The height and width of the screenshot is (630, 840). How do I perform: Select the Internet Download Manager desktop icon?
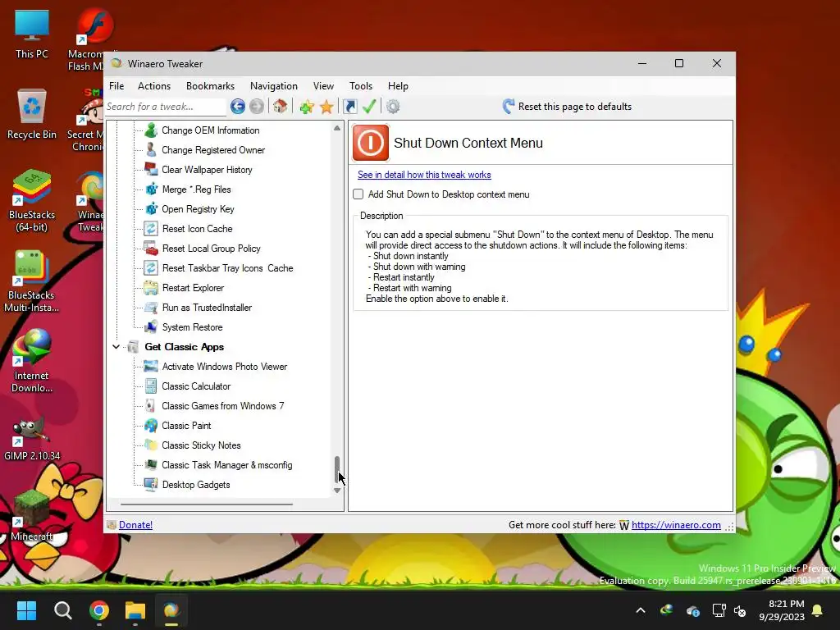(32, 361)
